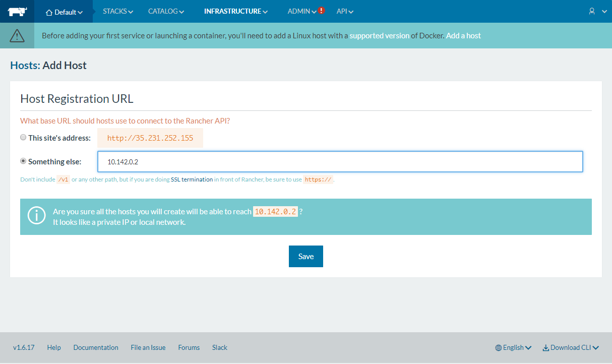Click the http://35.231.252.155 address text
The image size is (612, 364).
(150, 138)
